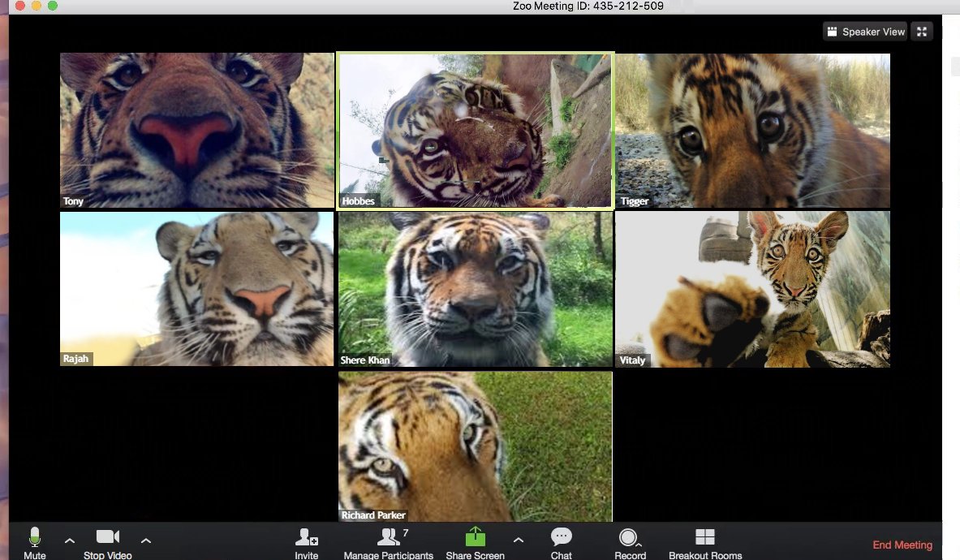The image size is (960, 560).
Task: Minimize the window with the yellow button
Action: [37, 6]
